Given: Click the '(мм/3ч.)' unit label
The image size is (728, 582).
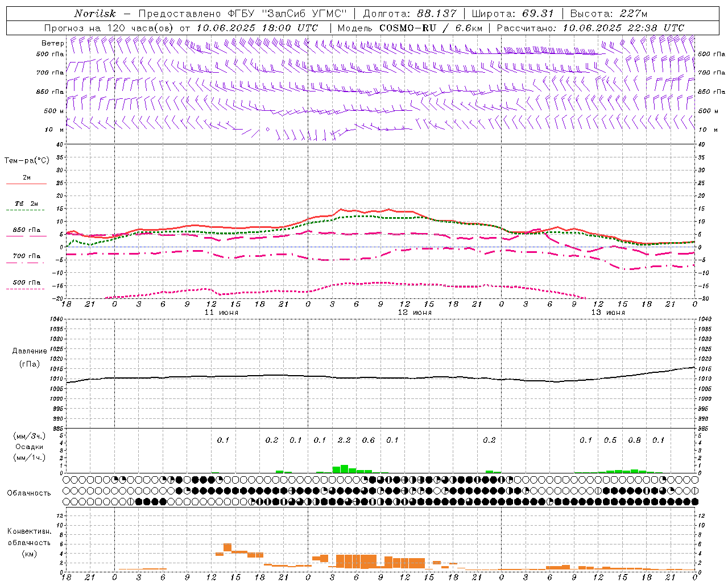Looking at the screenshot, I should (29, 436).
